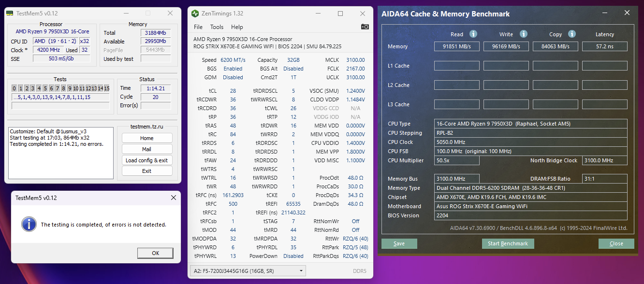
Task: Minimize the AIDA64 benchmark window
Action: point(604,13)
